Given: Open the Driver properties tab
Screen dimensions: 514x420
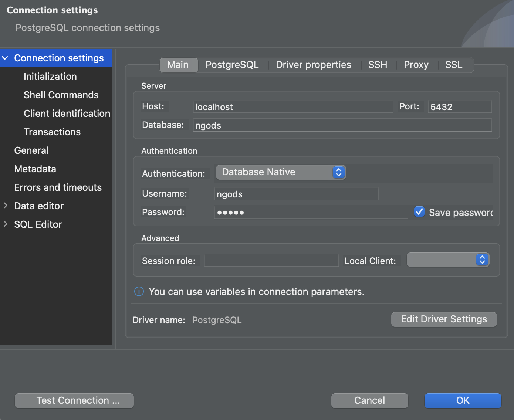Looking at the screenshot, I should click(314, 65).
